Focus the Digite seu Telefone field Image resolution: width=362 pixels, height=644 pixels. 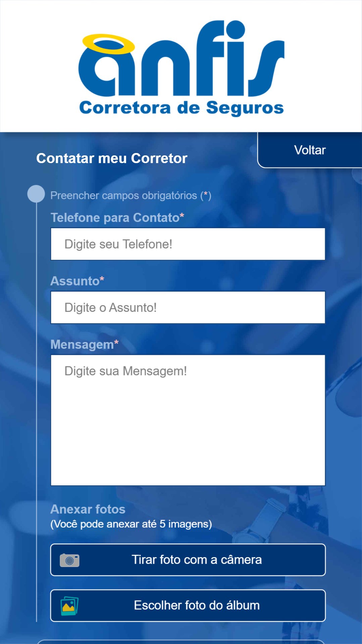pos(188,244)
